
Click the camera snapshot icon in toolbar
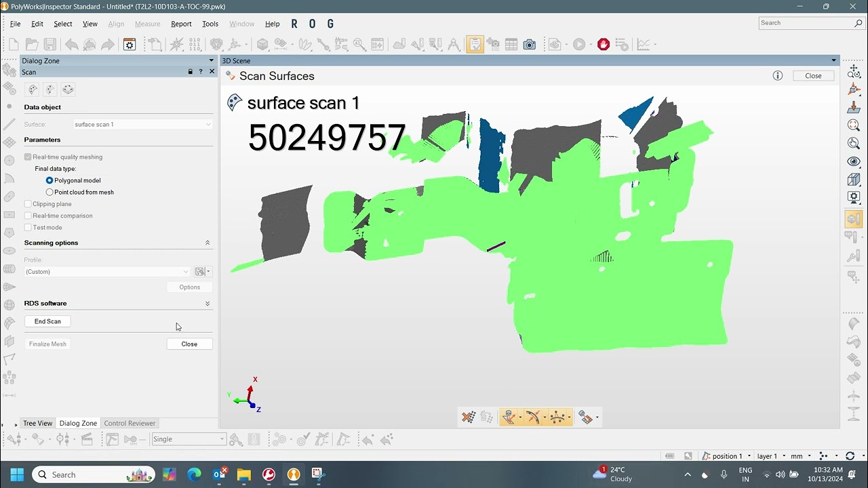click(530, 45)
